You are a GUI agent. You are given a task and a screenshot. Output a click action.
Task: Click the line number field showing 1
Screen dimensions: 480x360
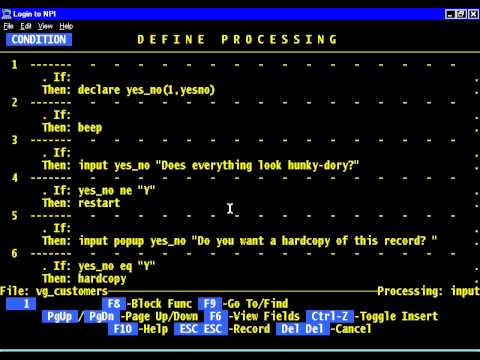click(21, 304)
